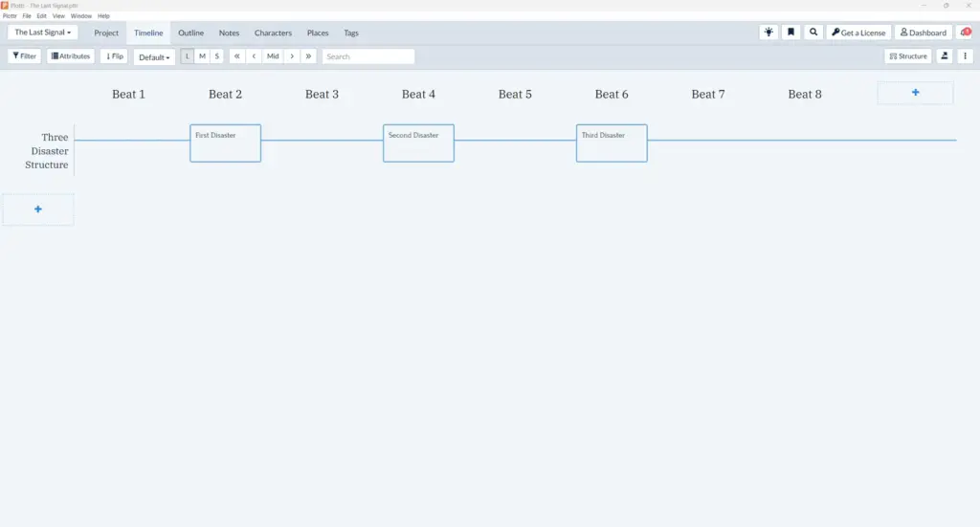
Task: Select the Beat 5 heading
Action: coord(515,95)
